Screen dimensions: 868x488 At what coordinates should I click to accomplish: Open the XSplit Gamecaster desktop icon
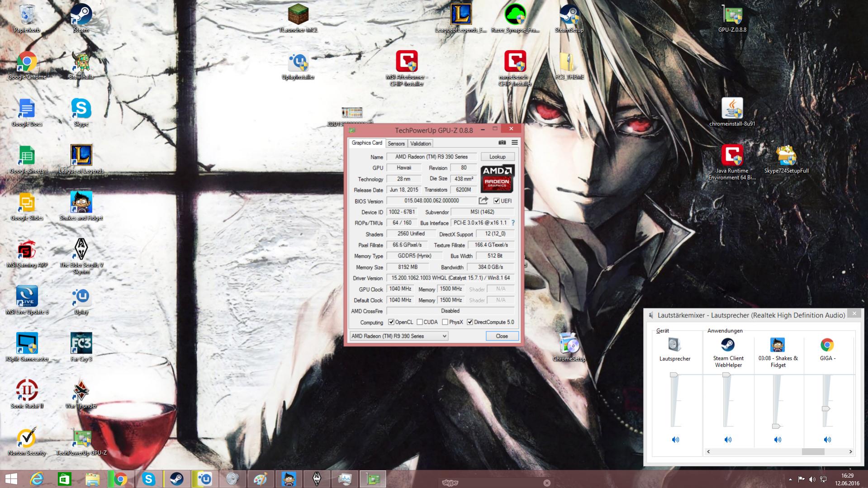27,347
